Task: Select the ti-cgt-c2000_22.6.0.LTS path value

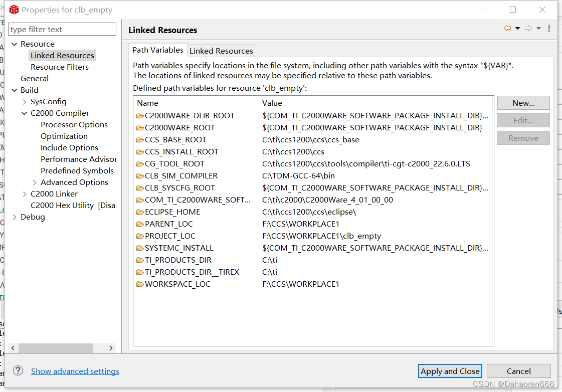Action: 366,164
